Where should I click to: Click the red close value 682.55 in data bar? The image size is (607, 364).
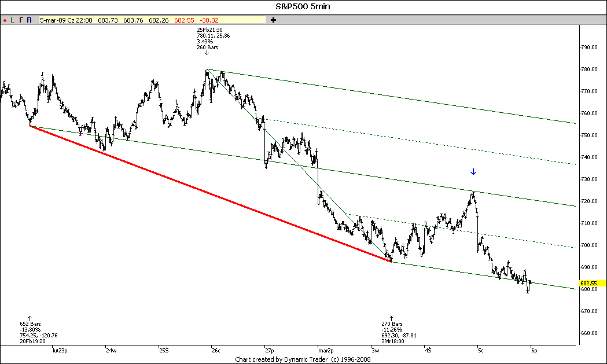[184, 20]
